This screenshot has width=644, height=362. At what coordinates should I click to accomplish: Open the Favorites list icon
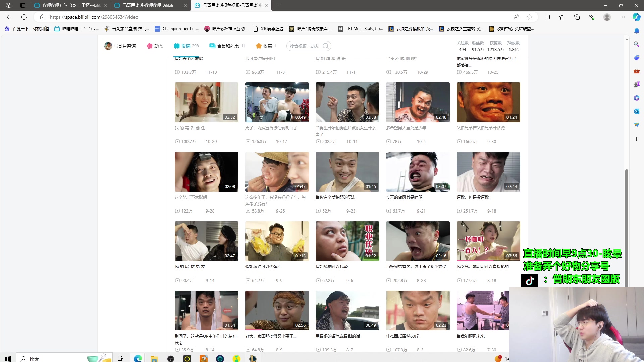click(x=562, y=17)
